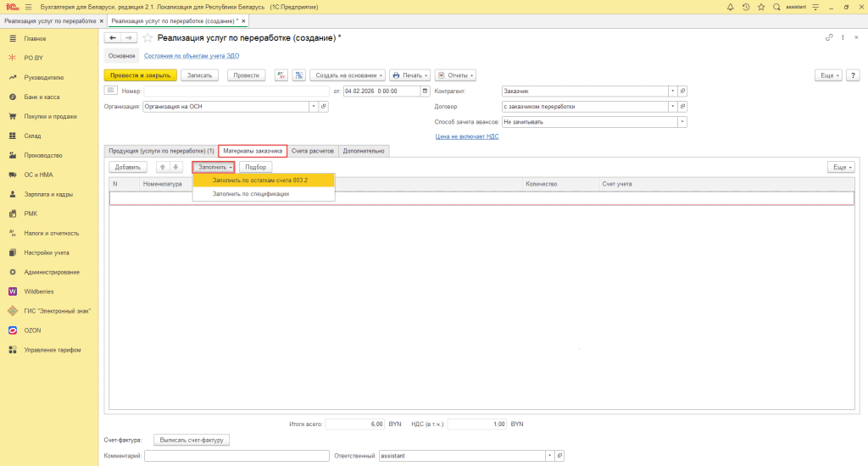This screenshot has height=466, width=868.
Task: Click the Дт/Кт postings icon
Action: coord(282,75)
